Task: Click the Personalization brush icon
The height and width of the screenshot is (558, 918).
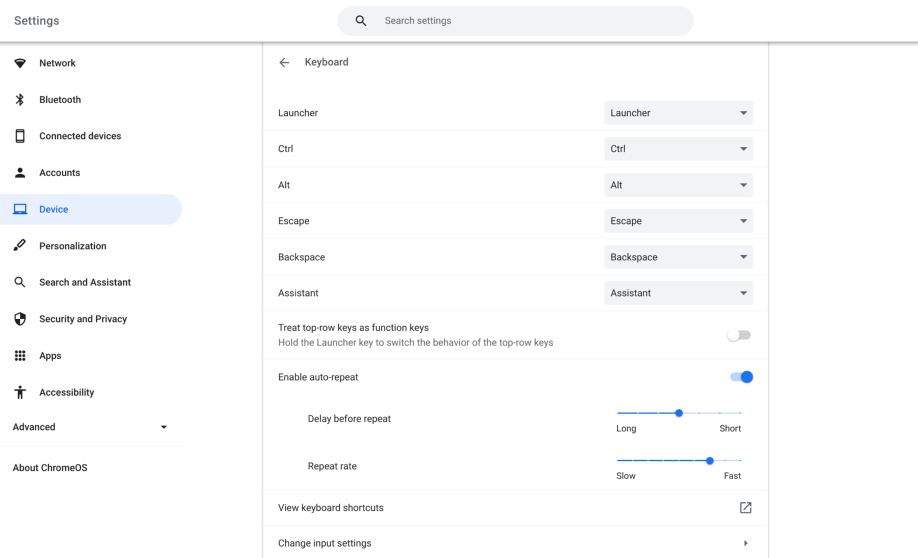Action: pos(20,245)
